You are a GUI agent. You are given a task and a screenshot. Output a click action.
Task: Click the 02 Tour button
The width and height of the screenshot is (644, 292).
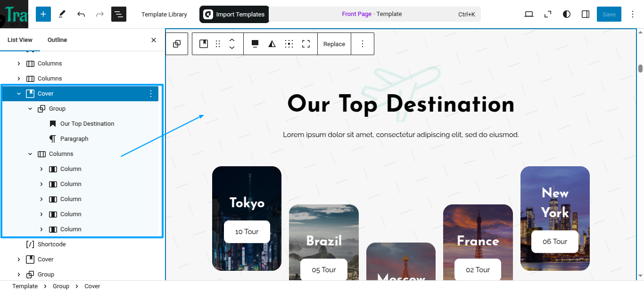coord(478,270)
